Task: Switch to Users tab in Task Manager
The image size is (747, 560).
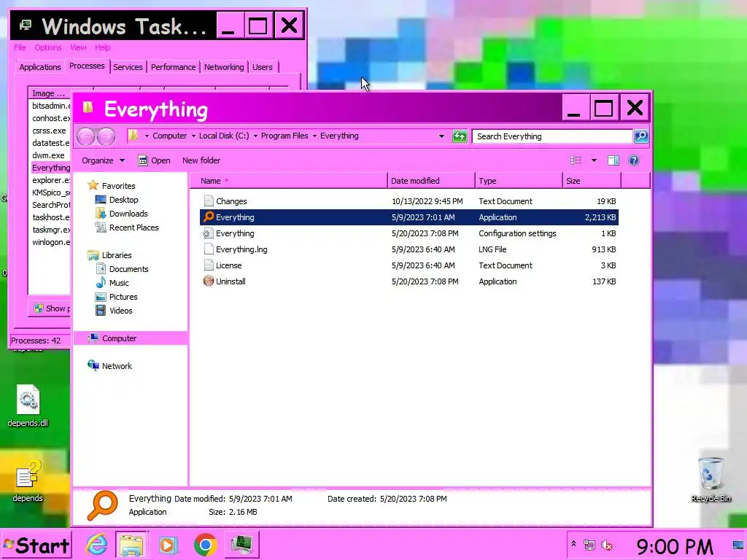Action: click(x=263, y=67)
